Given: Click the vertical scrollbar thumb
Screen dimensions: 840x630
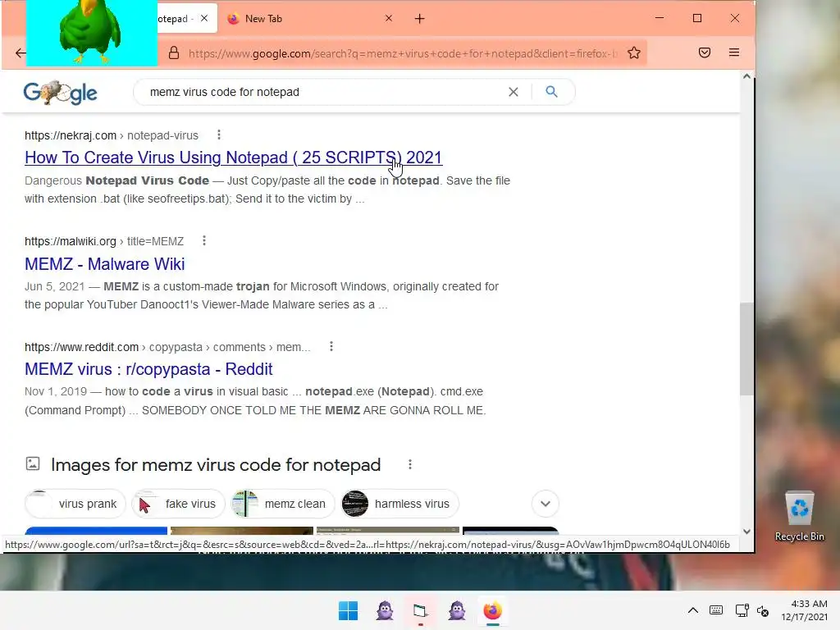Looking at the screenshot, I should click(x=746, y=349).
